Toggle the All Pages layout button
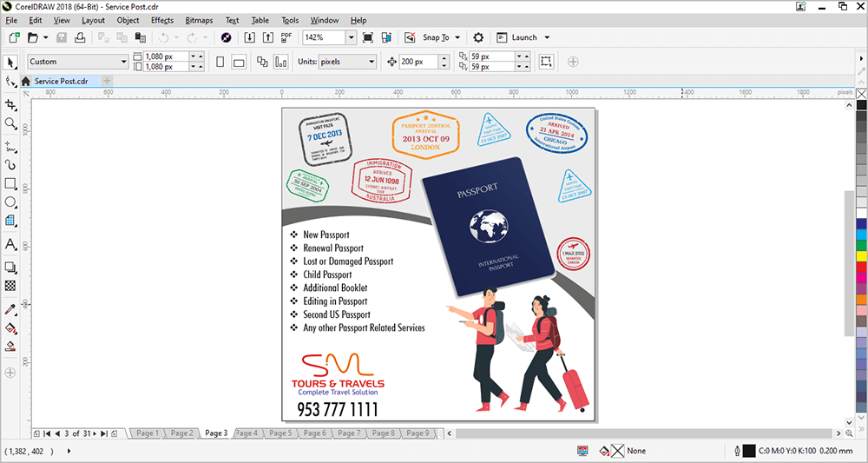Screen dimensions: 868x463 coord(262,62)
